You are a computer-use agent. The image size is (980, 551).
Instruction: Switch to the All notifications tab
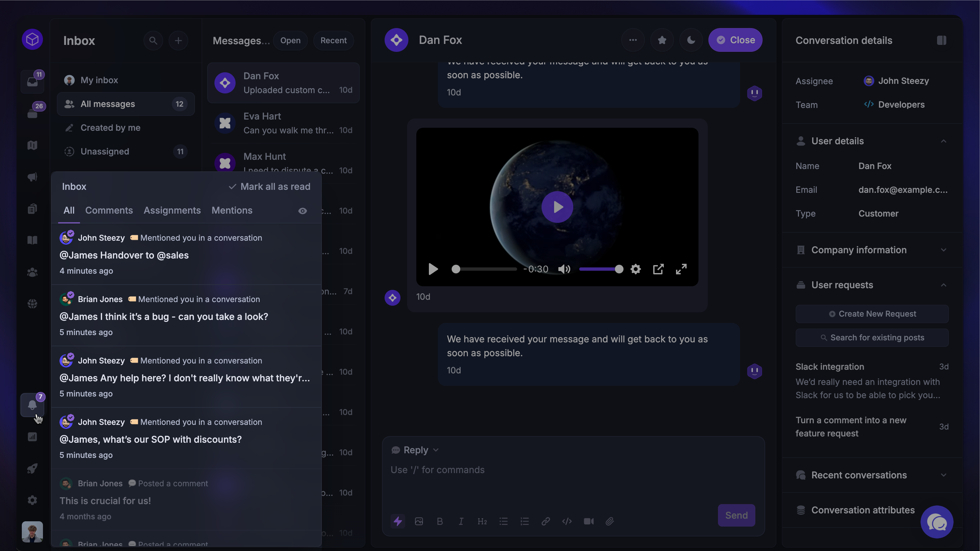69,210
